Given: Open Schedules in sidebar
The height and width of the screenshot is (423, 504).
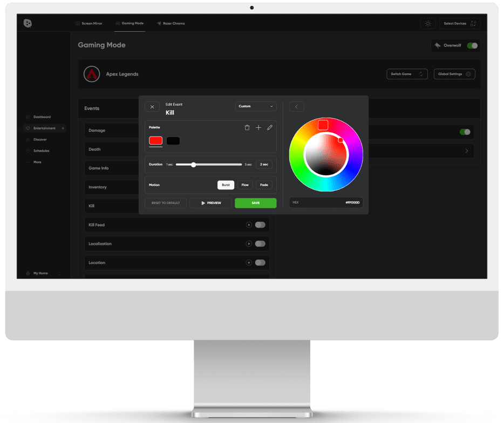Looking at the screenshot, I should (42, 151).
